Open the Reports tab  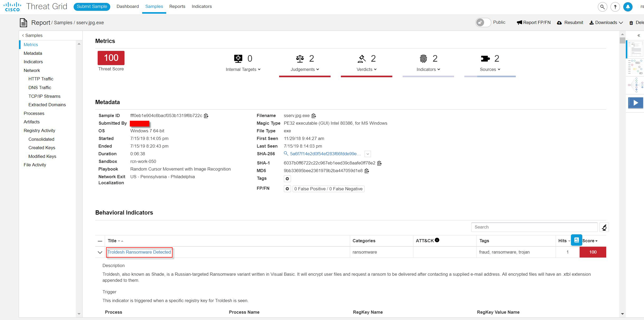tap(177, 6)
